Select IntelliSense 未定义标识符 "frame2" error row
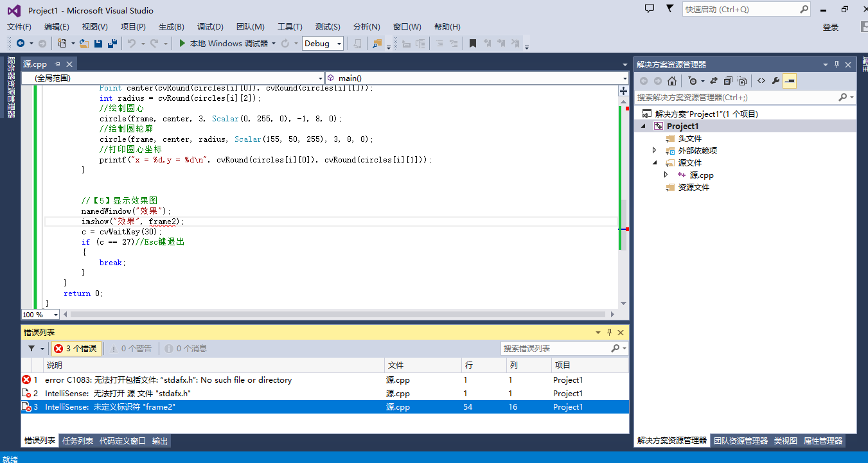The image size is (868, 463). tap(325, 406)
